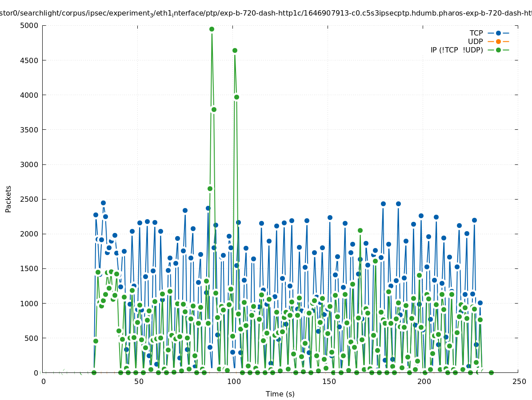
Task: Click the 5000 y-axis tick label
Action: tap(29, 25)
